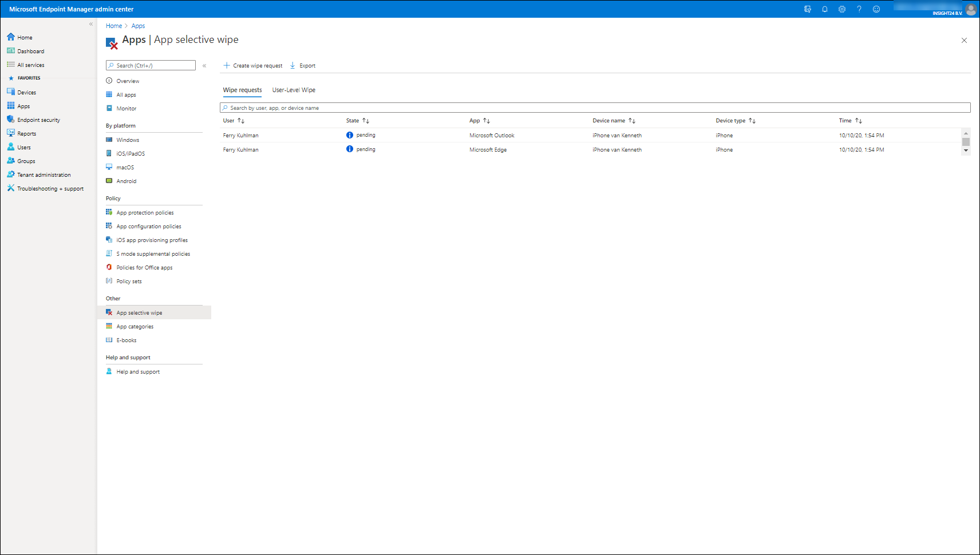Screen dimensions: 980x555
Task: Open Policy sets
Action: (129, 281)
